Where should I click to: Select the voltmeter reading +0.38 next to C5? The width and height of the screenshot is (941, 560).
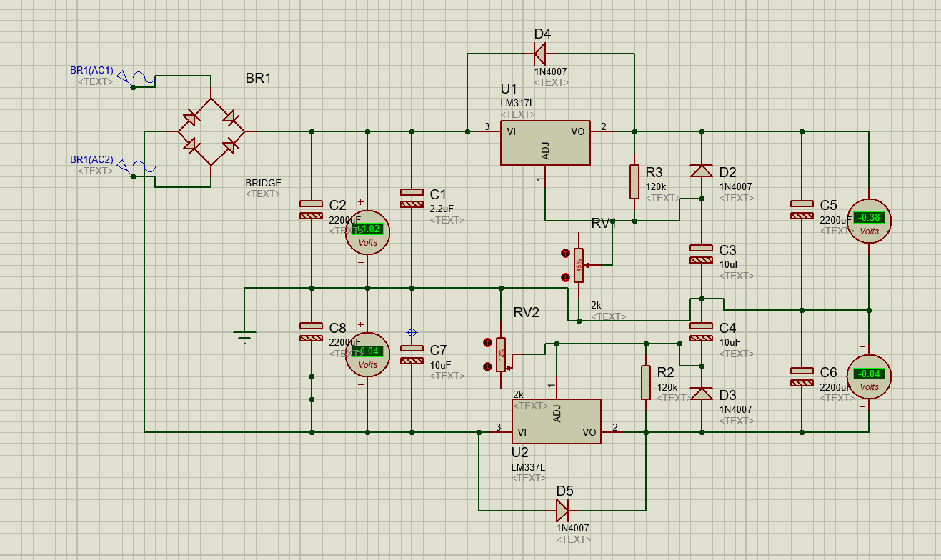click(x=869, y=220)
